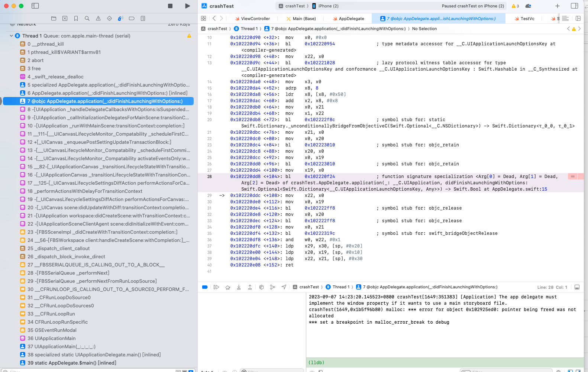Select frame 6 AppDelegate.application inlined
This screenshot has height=372, width=588.
[107, 93]
